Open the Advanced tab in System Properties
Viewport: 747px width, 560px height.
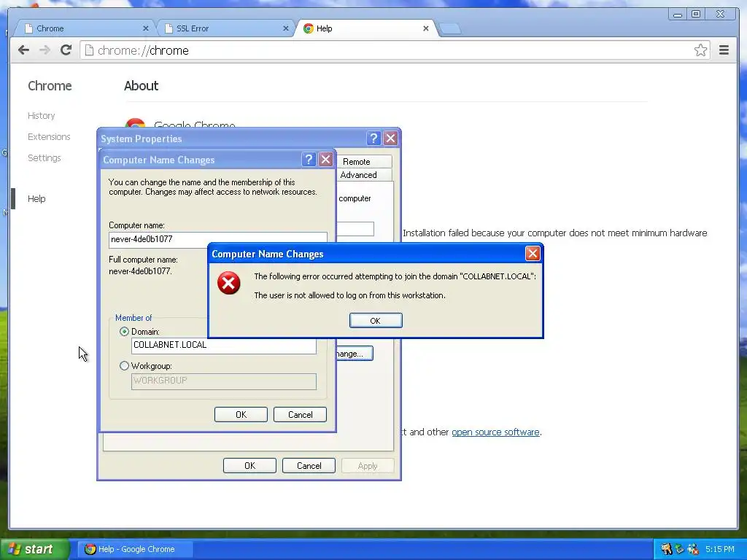365,175
